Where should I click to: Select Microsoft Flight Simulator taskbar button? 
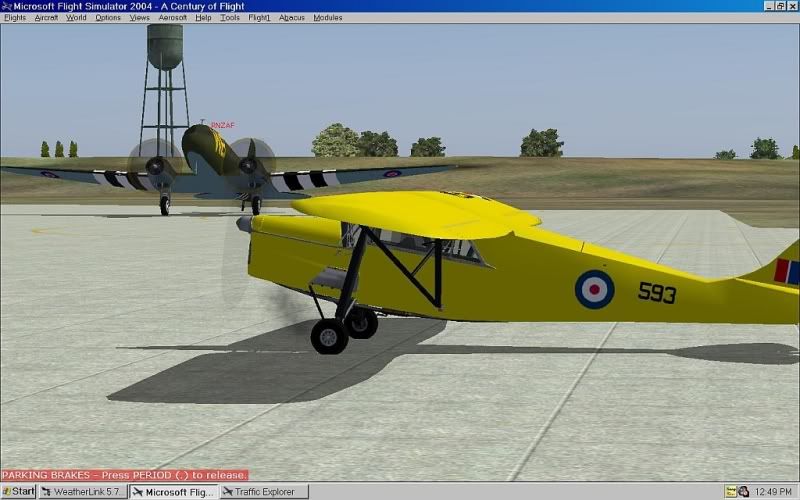point(173,491)
